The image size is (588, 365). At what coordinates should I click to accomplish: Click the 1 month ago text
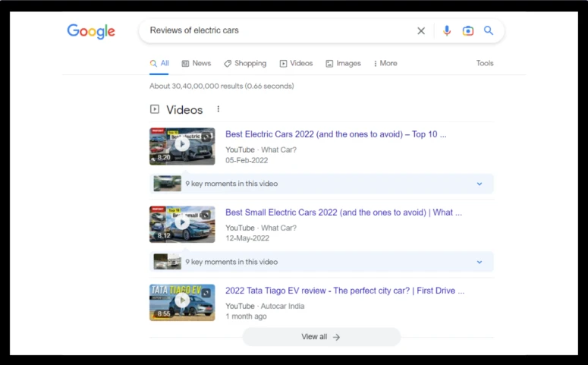246,316
